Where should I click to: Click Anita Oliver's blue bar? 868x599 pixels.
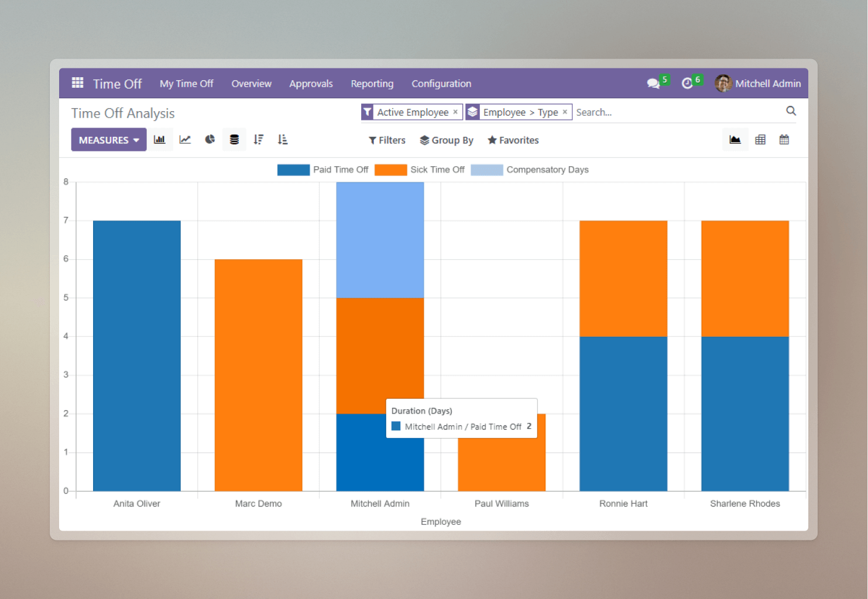[x=137, y=356]
